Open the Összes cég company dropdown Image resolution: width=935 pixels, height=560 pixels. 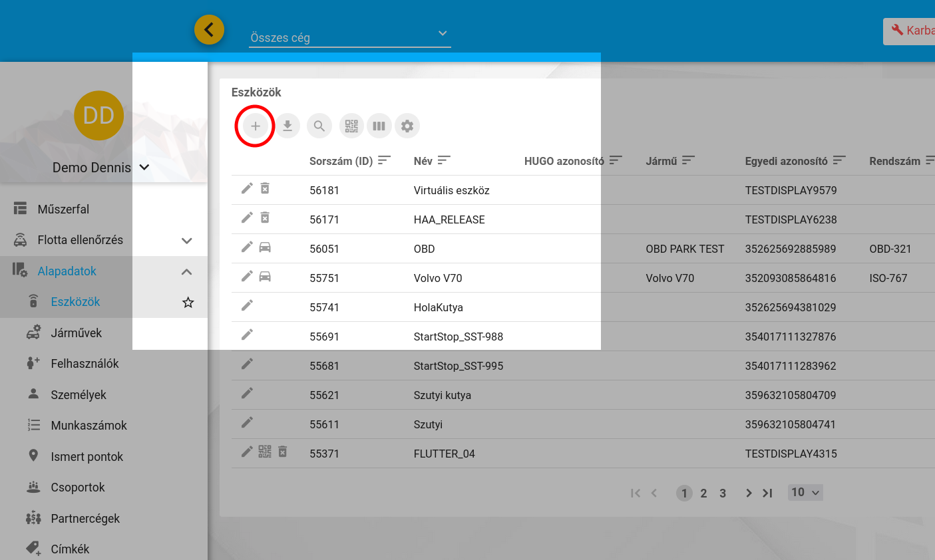click(350, 37)
